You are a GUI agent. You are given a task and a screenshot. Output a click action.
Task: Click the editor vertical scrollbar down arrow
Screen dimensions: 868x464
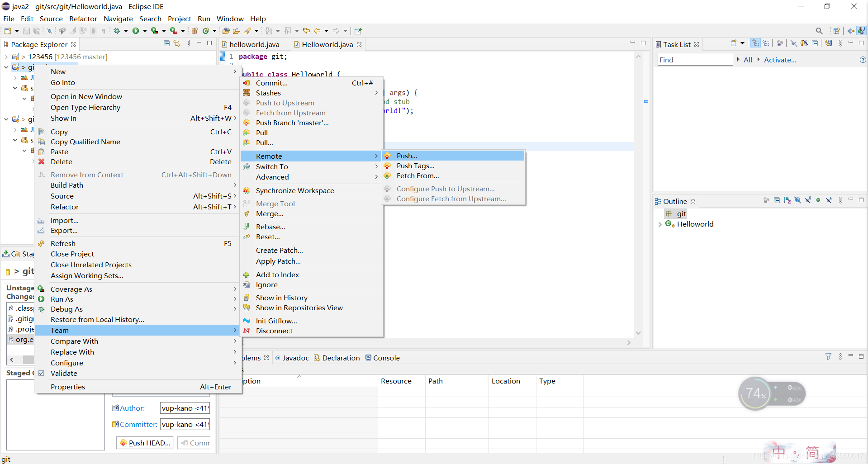(x=638, y=333)
